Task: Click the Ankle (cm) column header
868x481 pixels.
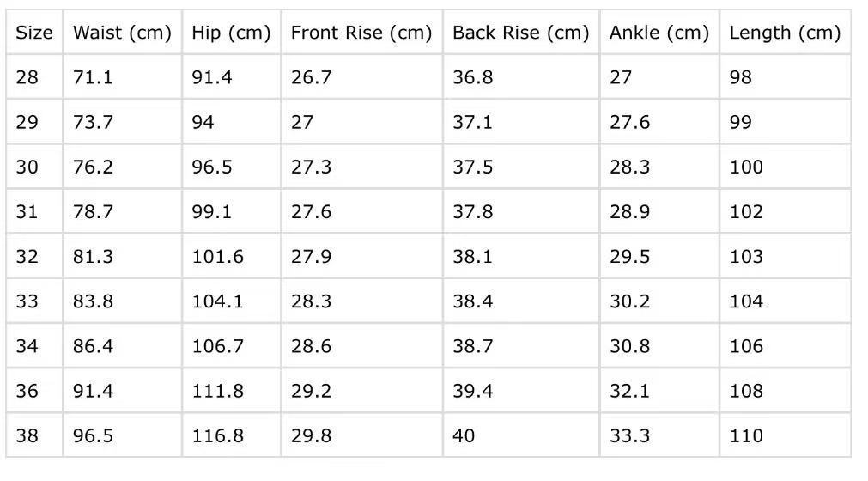Action: pyautogui.click(x=659, y=33)
